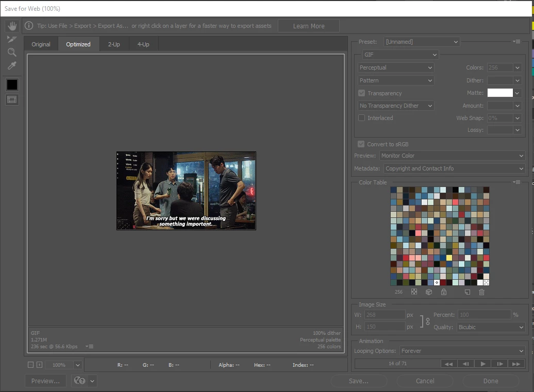534x392 pixels.
Task: Click map selected colors to transparent icon
Action: [414, 292]
